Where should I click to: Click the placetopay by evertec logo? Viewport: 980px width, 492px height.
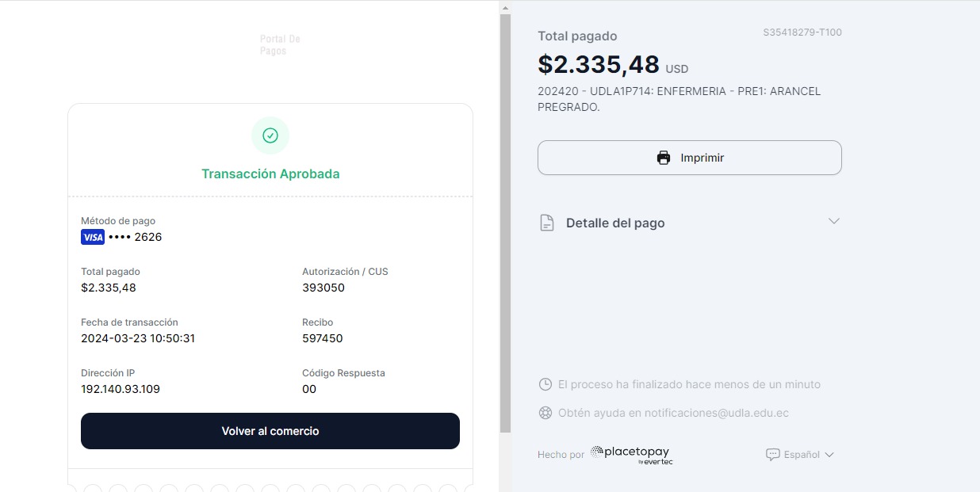click(x=632, y=454)
